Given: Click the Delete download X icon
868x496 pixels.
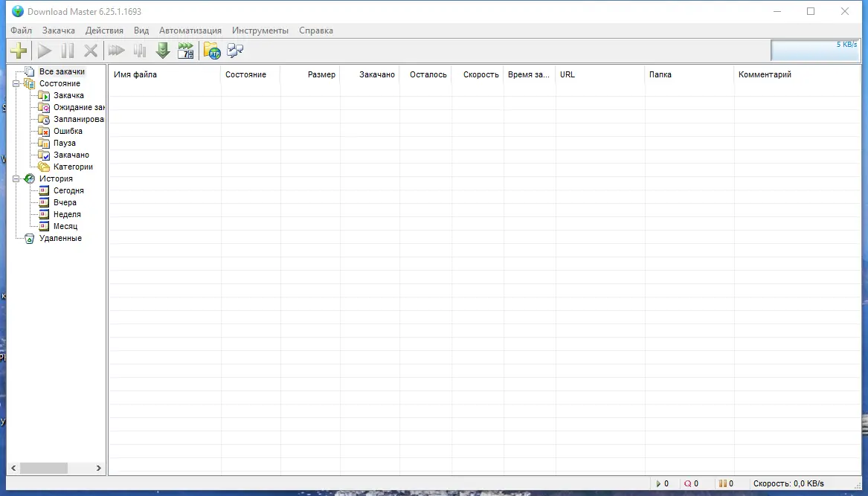Looking at the screenshot, I should [x=90, y=51].
